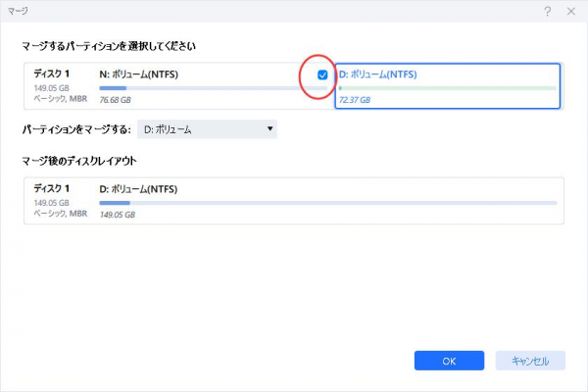Click OK to confirm the merge

coord(449,361)
